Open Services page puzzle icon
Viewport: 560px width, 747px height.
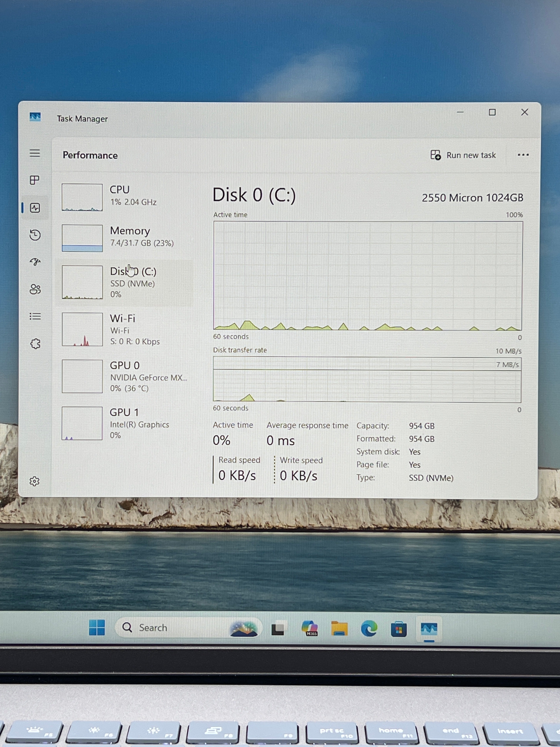pos(35,344)
